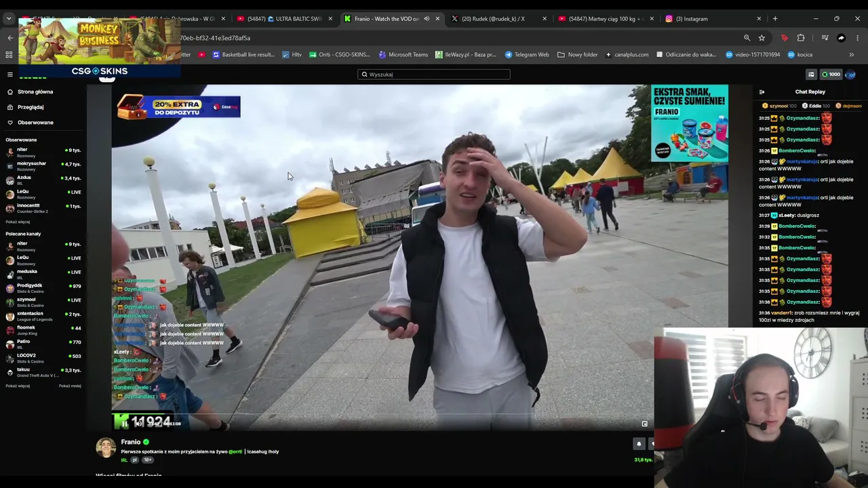Open the browser Extensions puzzle icon

click(x=801, y=38)
